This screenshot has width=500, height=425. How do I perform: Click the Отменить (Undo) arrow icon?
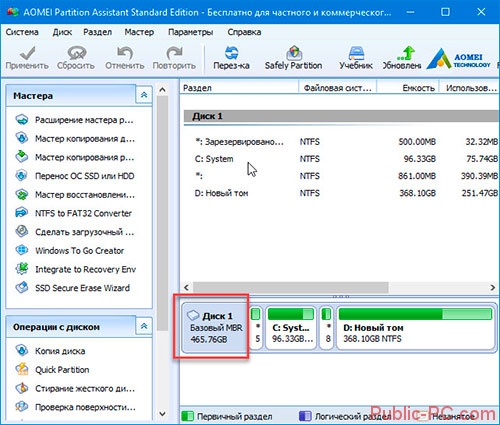coord(125,53)
